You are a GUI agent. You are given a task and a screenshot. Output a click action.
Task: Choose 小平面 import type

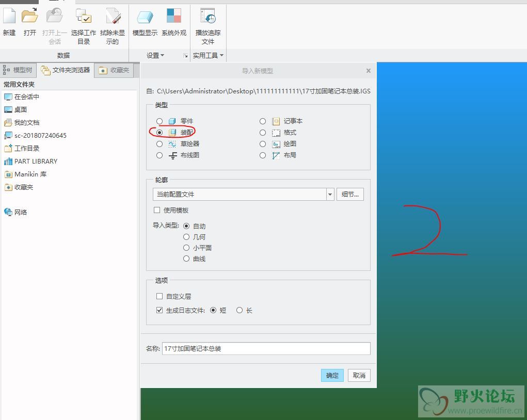pos(186,248)
